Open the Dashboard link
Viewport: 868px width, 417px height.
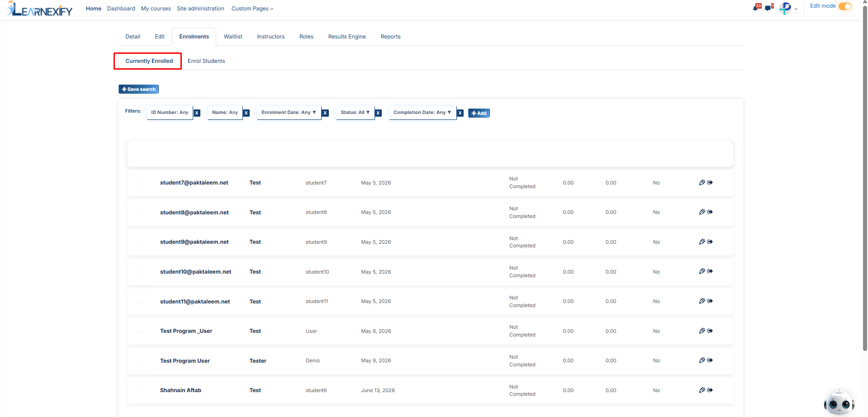(121, 9)
